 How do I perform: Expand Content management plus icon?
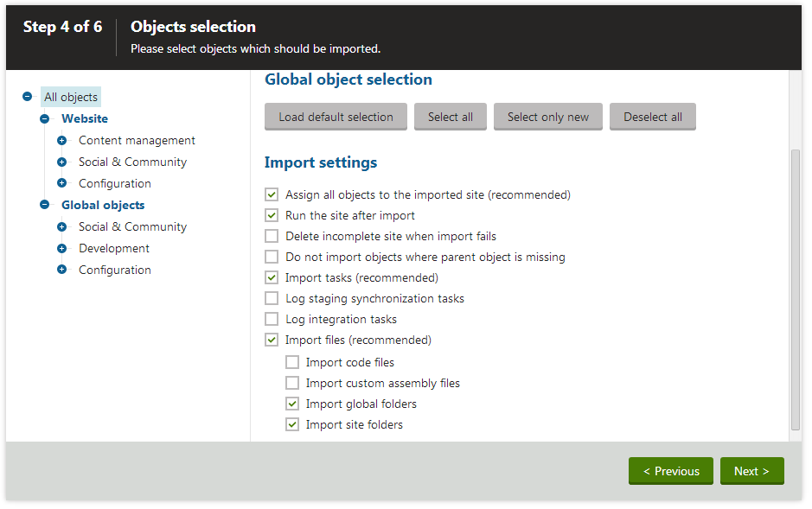tap(61, 140)
